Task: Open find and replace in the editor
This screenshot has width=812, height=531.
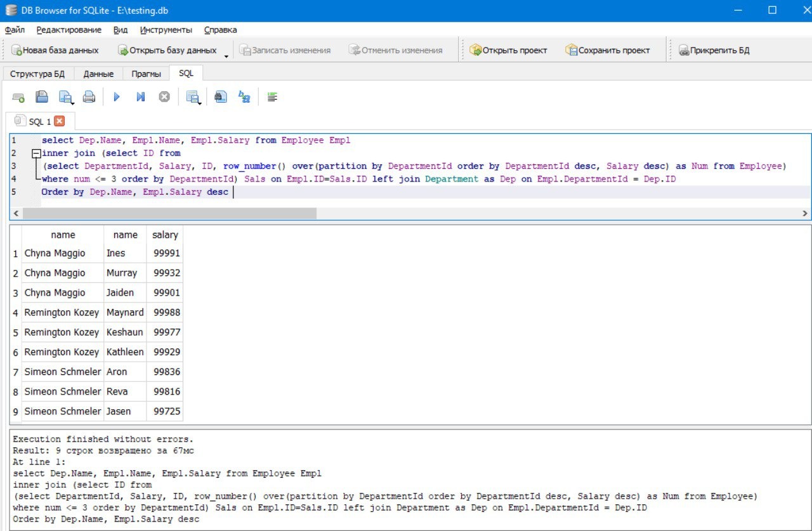Action: tap(244, 97)
